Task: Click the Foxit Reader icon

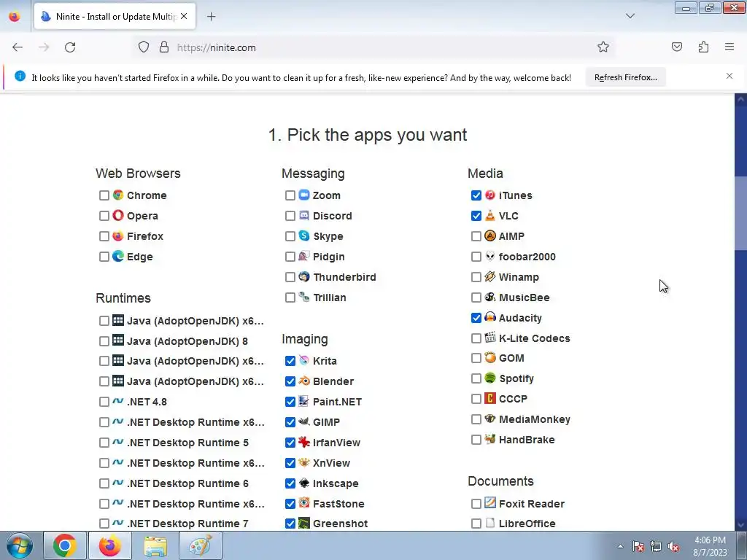Action: click(489, 503)
